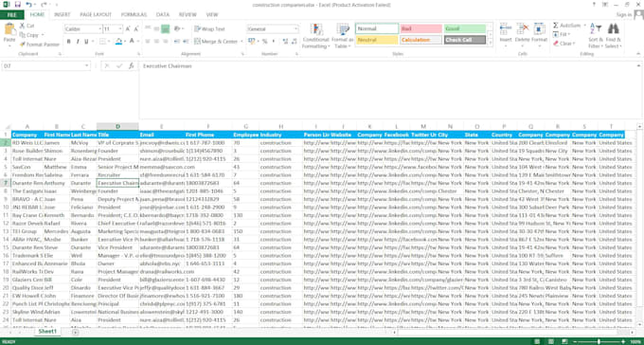
Task: Apply the Calculation cell style
Action: [421, 40]
